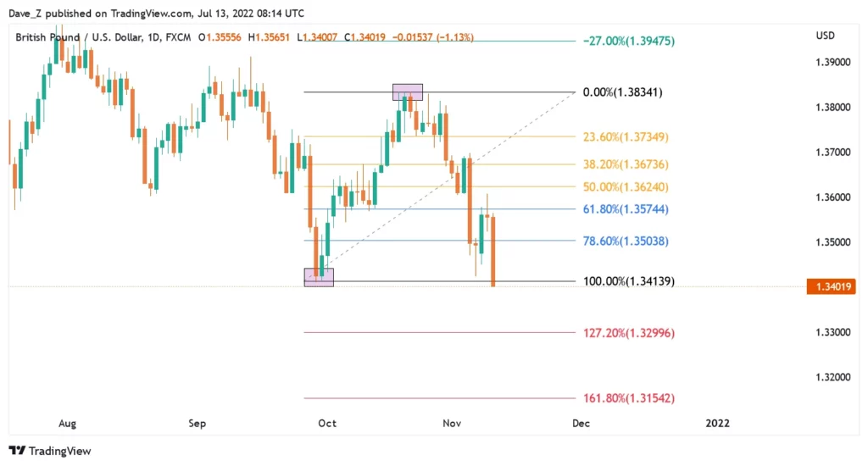Select the red 127.20%(1.32996) extension label

tap(628, 332)
